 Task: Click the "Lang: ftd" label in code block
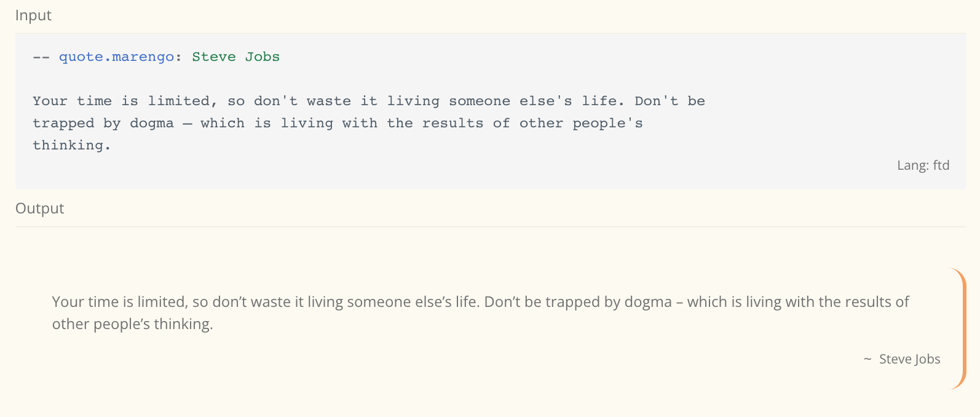pyautogui.click(x=923, y=165)
